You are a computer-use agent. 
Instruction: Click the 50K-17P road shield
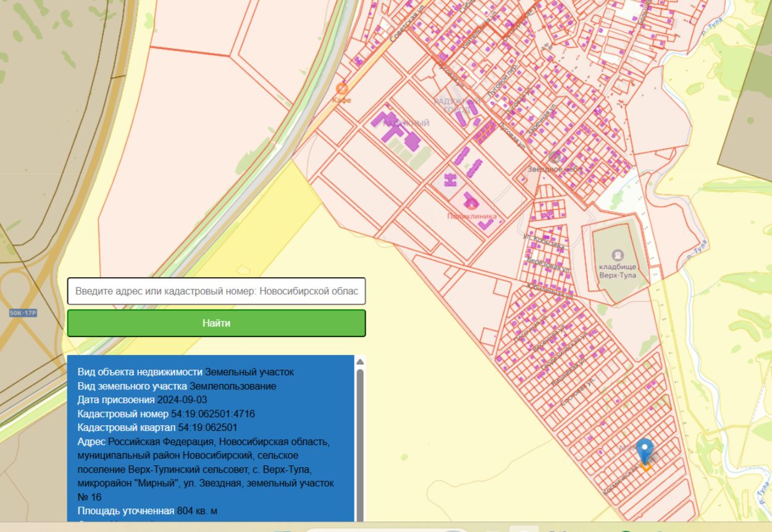coord(23,313)
